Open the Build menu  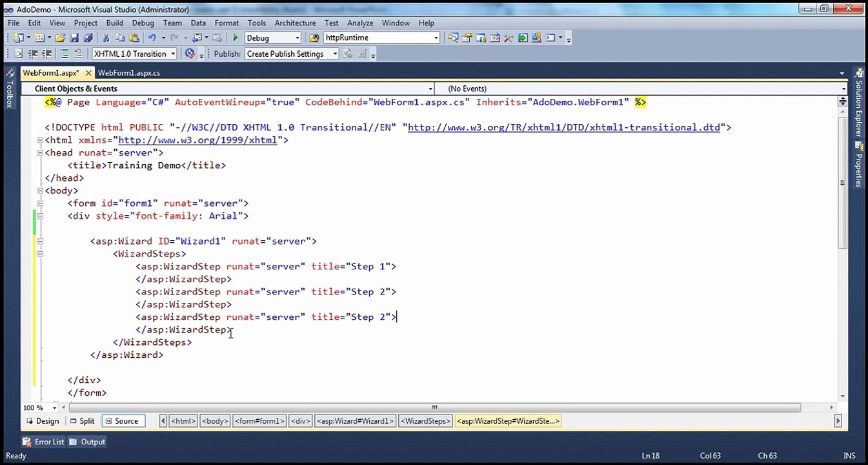[x=114, y=23]
